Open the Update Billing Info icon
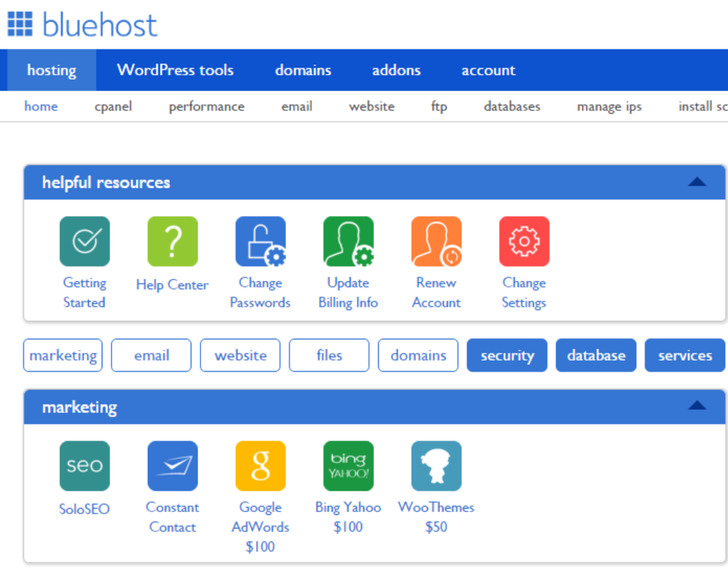This screenshot has height=569, width=728. click(x=348, y=241)
